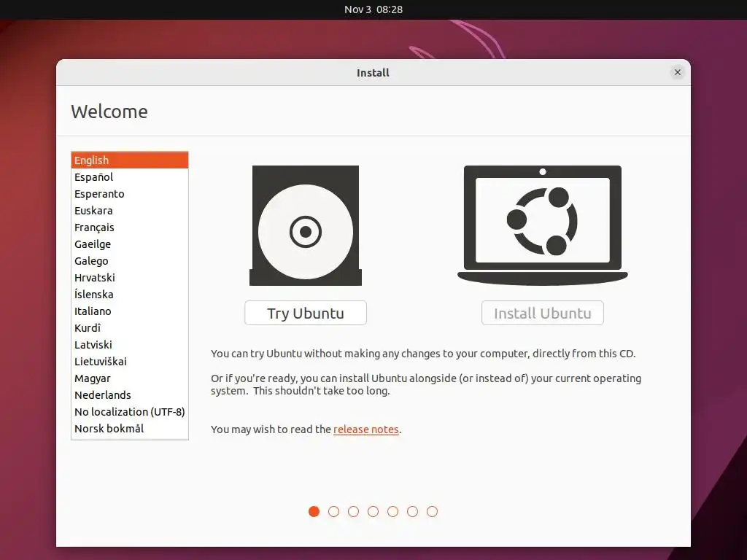Choose Íslenska as the language

(130, 295)
